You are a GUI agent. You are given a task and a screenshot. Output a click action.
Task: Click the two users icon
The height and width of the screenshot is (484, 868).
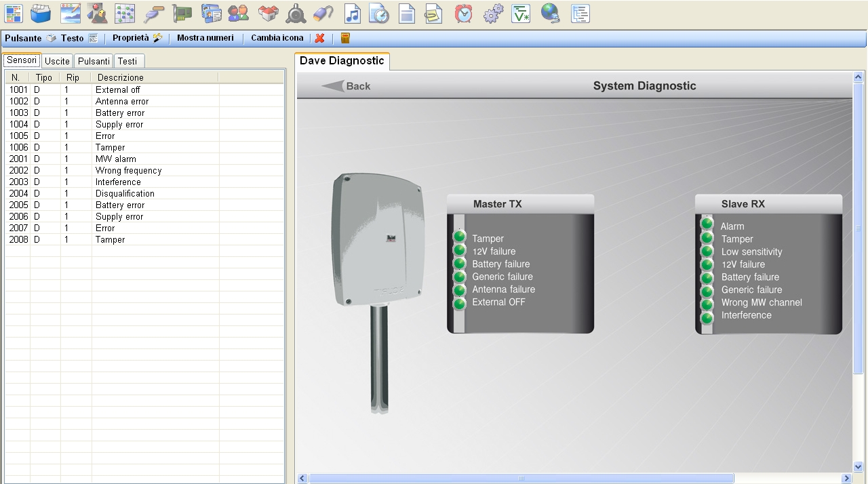click(x=238, y=14)
